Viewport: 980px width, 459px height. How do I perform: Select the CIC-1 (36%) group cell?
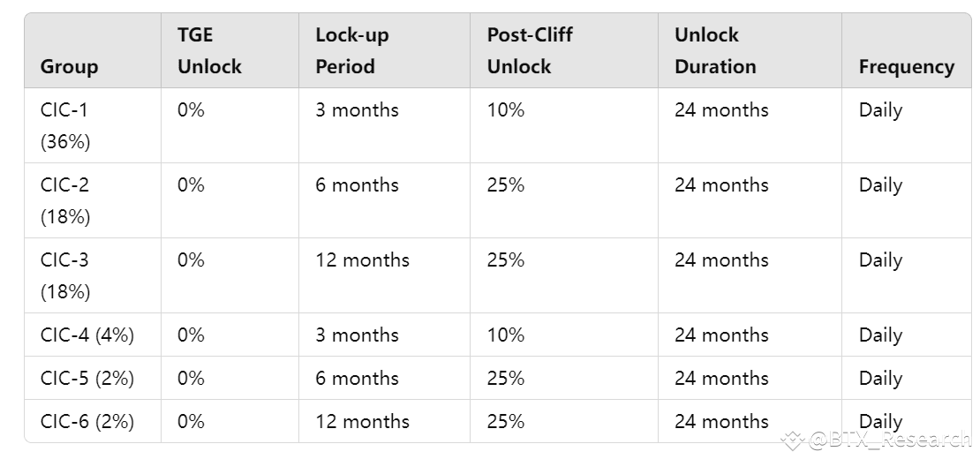point(65,125)
